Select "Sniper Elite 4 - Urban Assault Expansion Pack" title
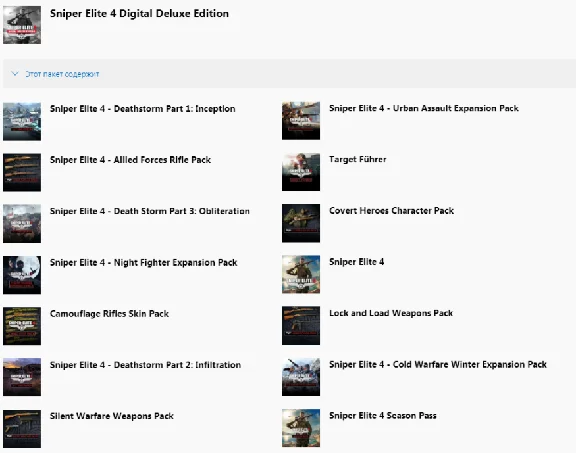The height and width of the screenshot is (453, 576). (x=424, y=108)
